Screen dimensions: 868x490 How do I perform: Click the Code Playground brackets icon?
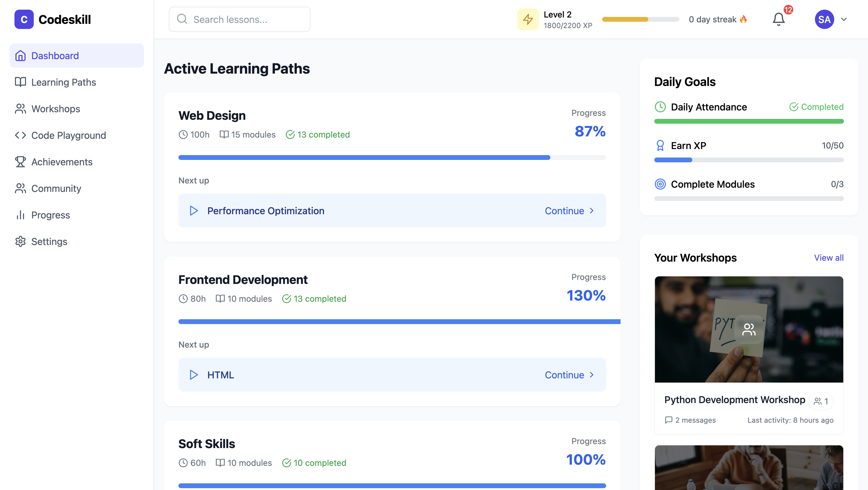point(20,135)
